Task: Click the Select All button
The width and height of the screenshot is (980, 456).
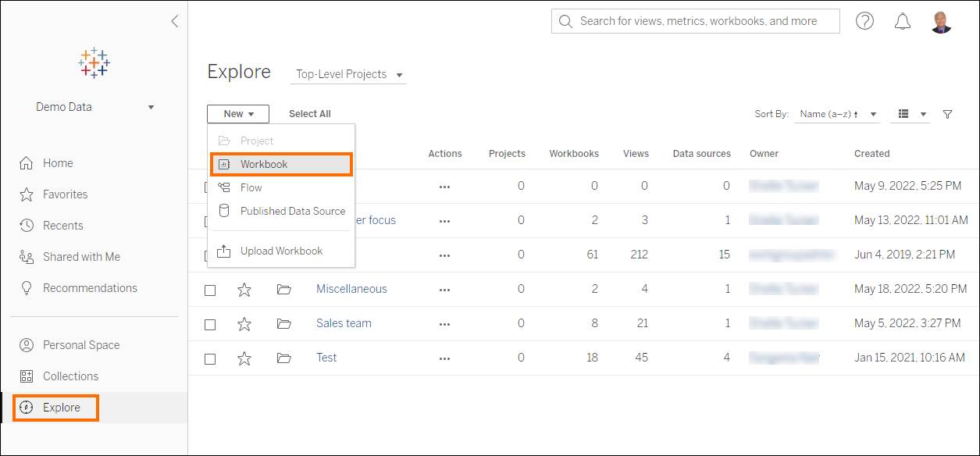Action: coord(308,113)
